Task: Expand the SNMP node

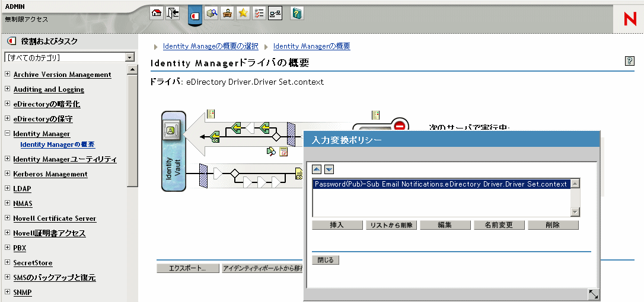Action: click(7, 292)
